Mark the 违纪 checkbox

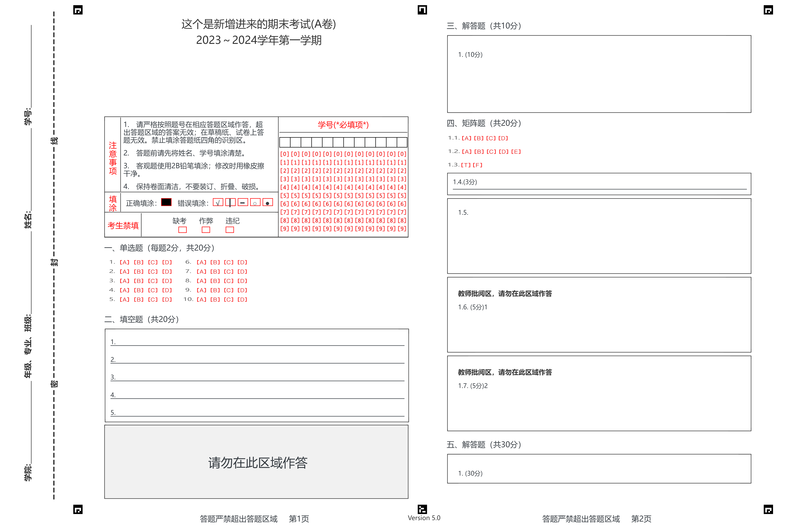(x=230, y=230)
